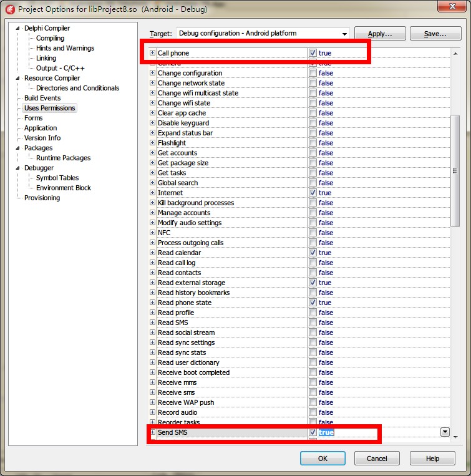Enable the Flashlight permission checkbox

point(313,143)
